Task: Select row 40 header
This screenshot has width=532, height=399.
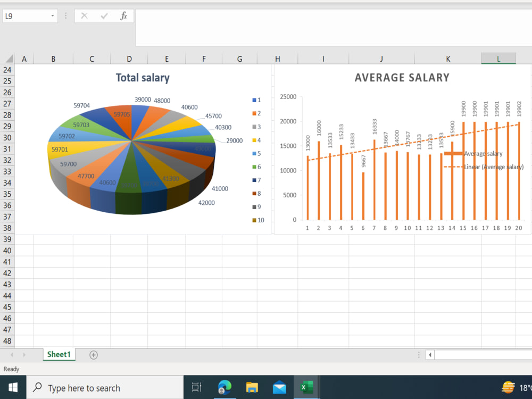Action: pyautogui.click(x=7, y=251)
